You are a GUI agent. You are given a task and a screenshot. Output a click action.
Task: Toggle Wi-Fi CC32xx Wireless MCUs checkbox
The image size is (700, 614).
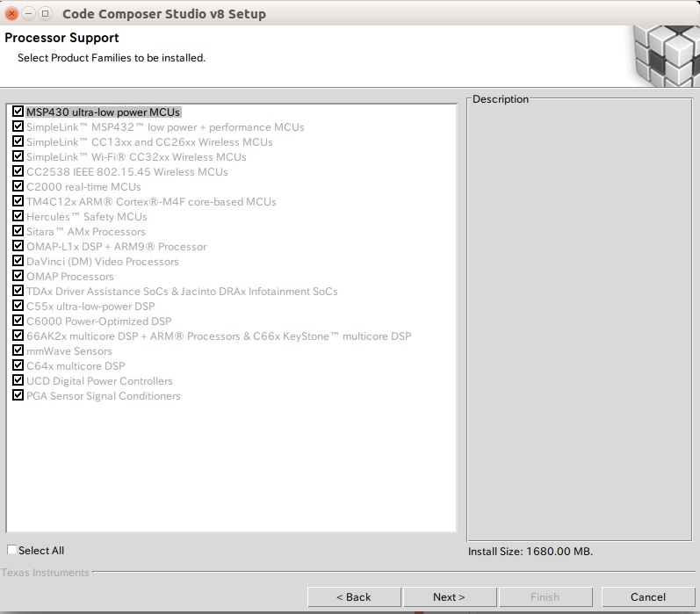point(18,156)
